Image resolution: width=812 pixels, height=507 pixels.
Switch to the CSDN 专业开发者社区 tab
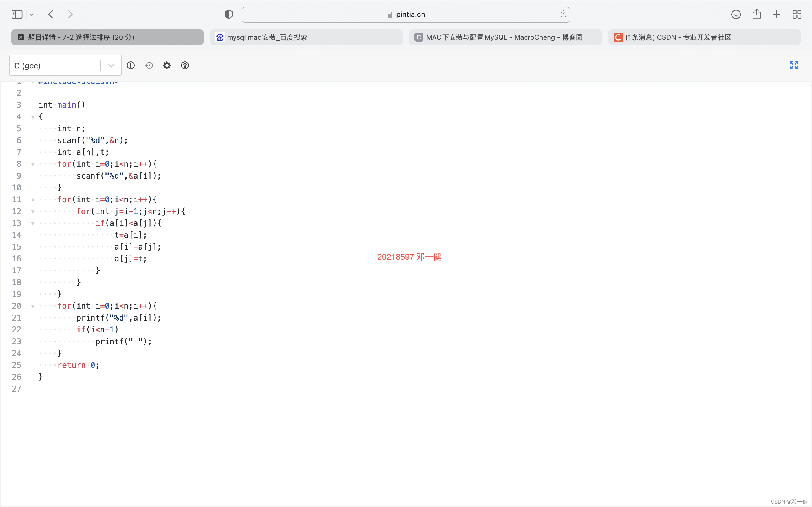(704, 37)
